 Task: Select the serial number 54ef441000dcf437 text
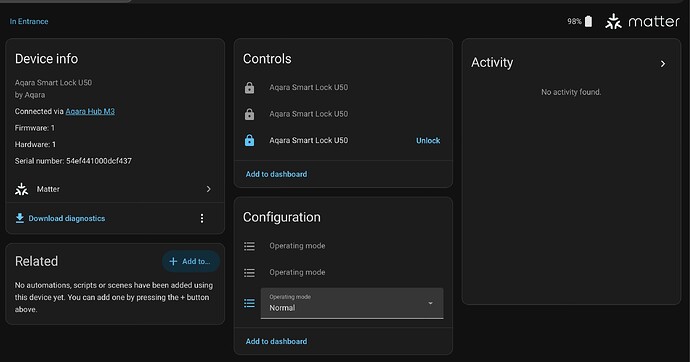tap(99, 161)
